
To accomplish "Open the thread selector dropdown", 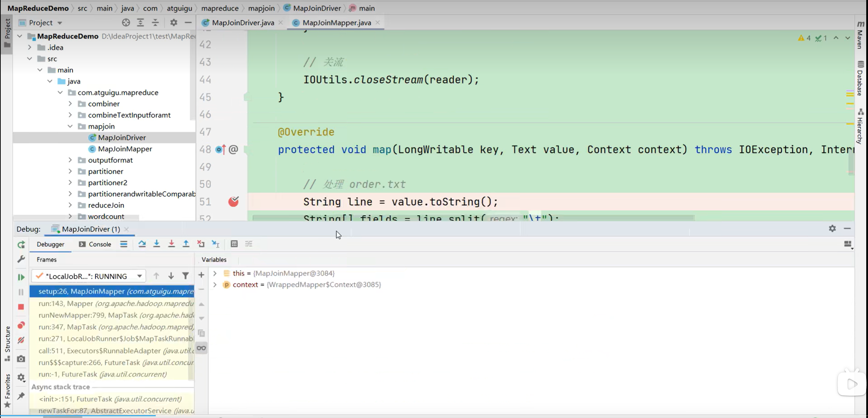I will pos(89,276).
